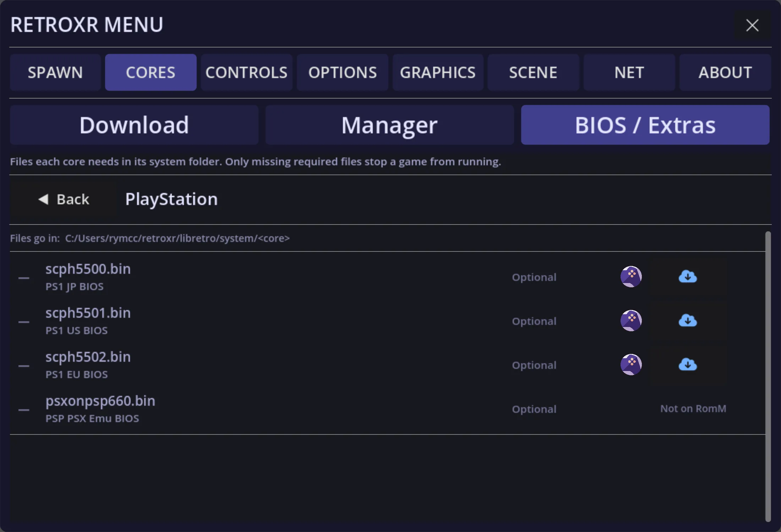
Task: Click the scph5502.bin file name
Action: 88,357
